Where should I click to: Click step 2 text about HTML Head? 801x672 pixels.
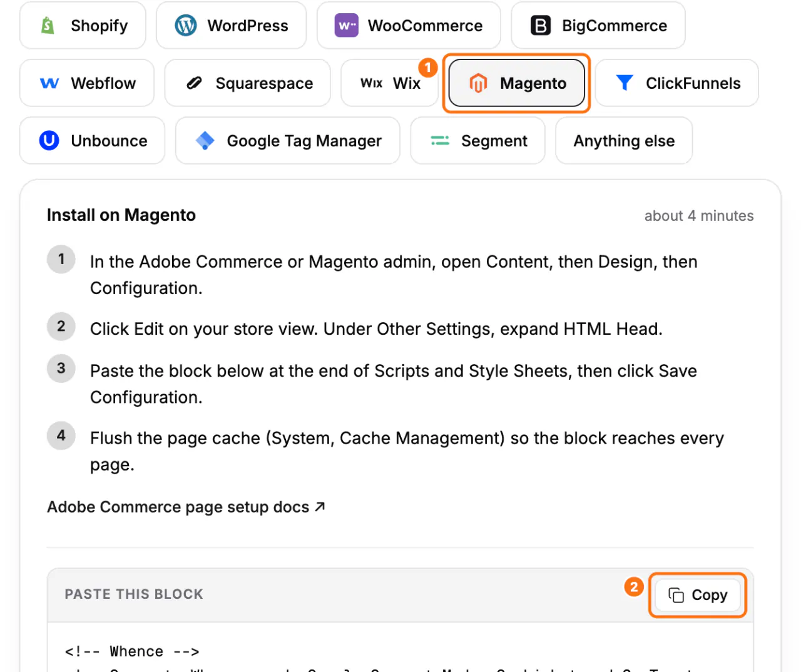click(376, 329)
